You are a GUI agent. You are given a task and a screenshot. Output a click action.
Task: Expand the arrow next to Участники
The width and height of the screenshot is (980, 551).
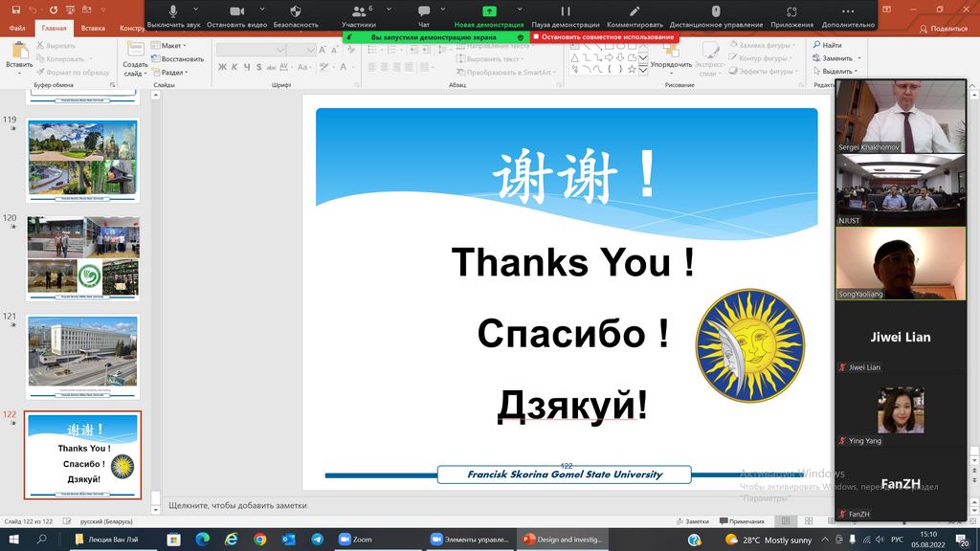click(389, 10)
